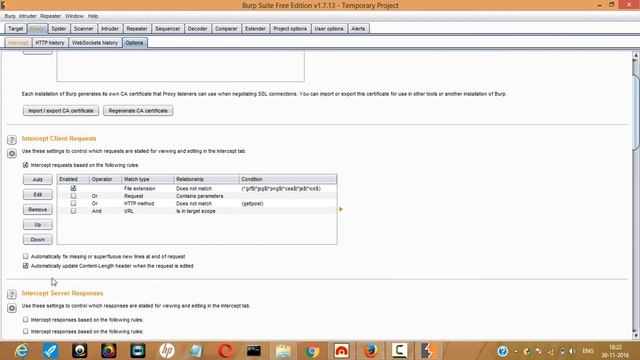Switch to the Scanner tab
Viewport: 640px width, 360px height.
[x=84, y=29]
